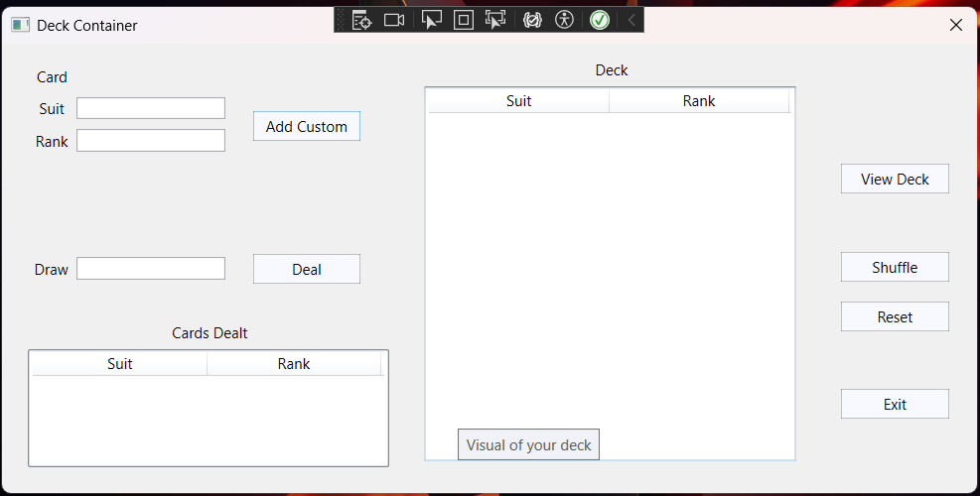
Task: Click into the Rank text field
Action: pyautogui.click(x=151, y=141)
